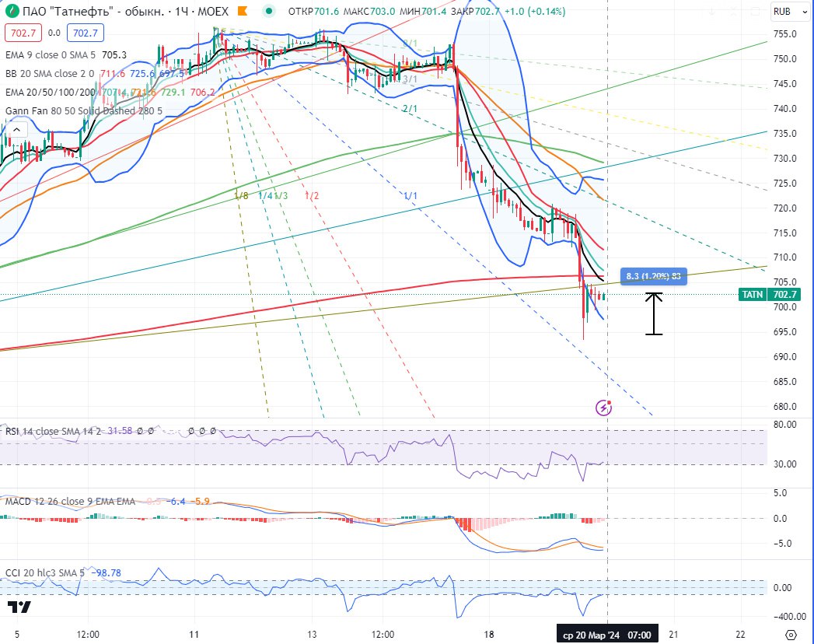Click the purple lightning event icon

(x=603, y=408)
